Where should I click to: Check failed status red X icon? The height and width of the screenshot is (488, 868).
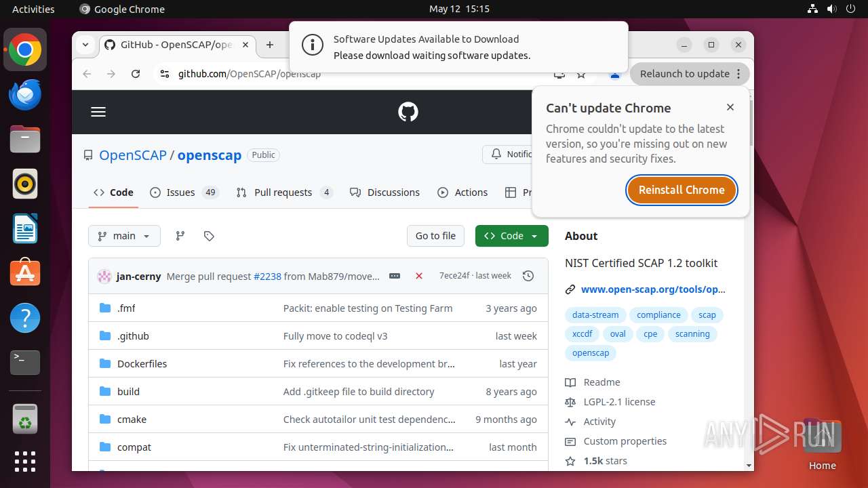point(419,276)
